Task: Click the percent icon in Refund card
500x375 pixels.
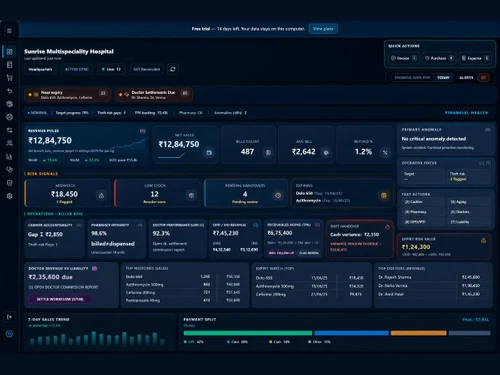Action: pyautogui.click(x=385, y=153)
